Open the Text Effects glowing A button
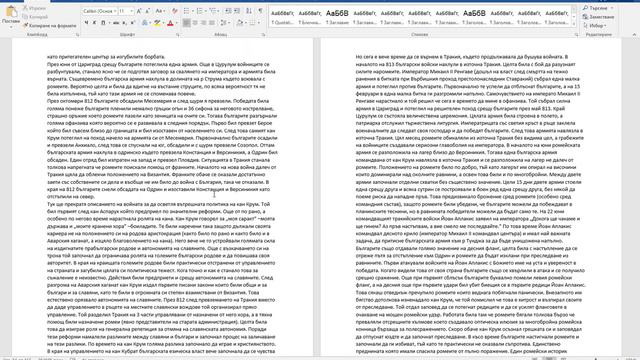This screenshot has height=360, width=640. click(144, 23)
